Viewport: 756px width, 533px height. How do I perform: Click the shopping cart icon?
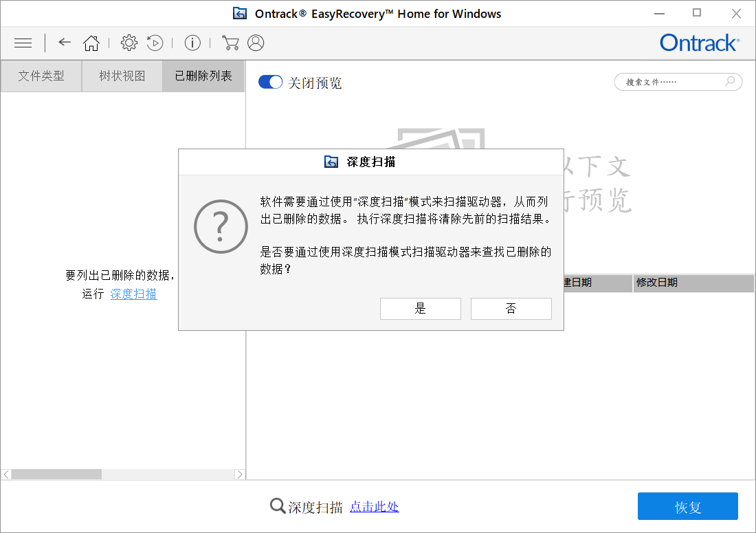230,43
